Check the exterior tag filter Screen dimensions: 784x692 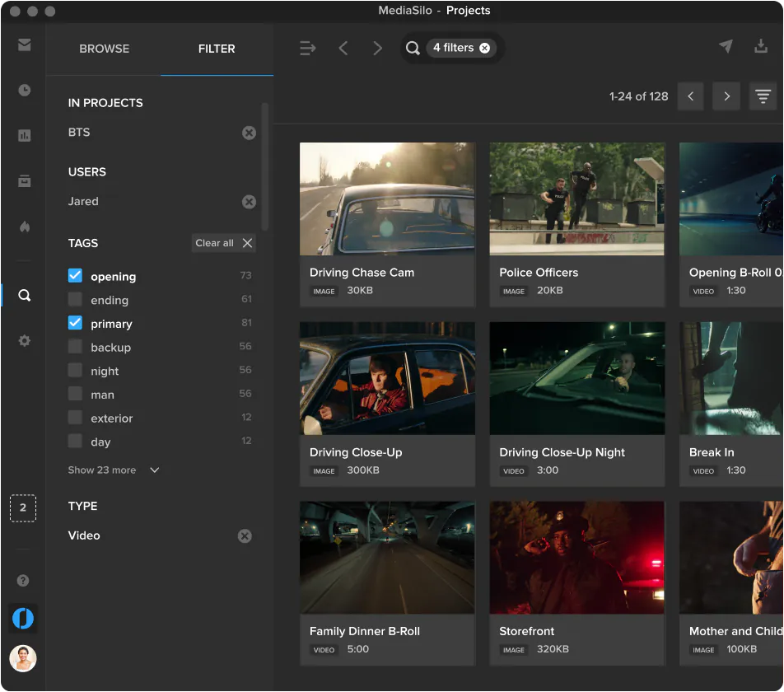[75, 418]
